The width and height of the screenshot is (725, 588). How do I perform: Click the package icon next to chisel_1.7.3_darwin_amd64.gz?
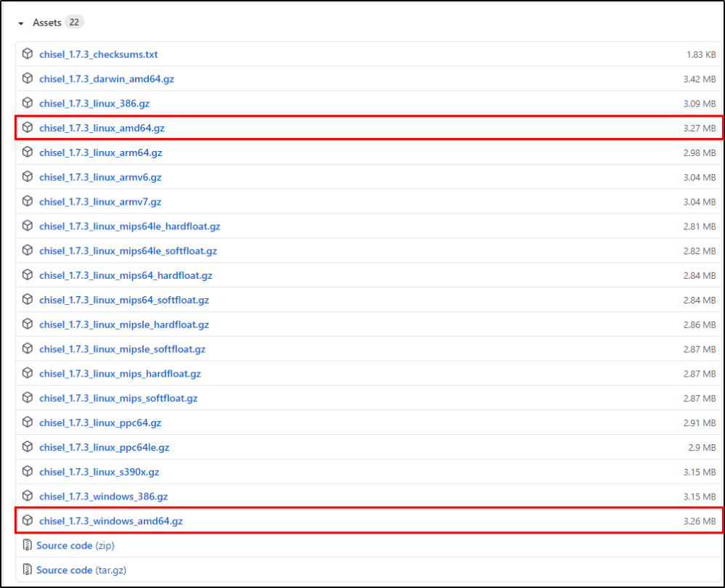click(28, 78)
